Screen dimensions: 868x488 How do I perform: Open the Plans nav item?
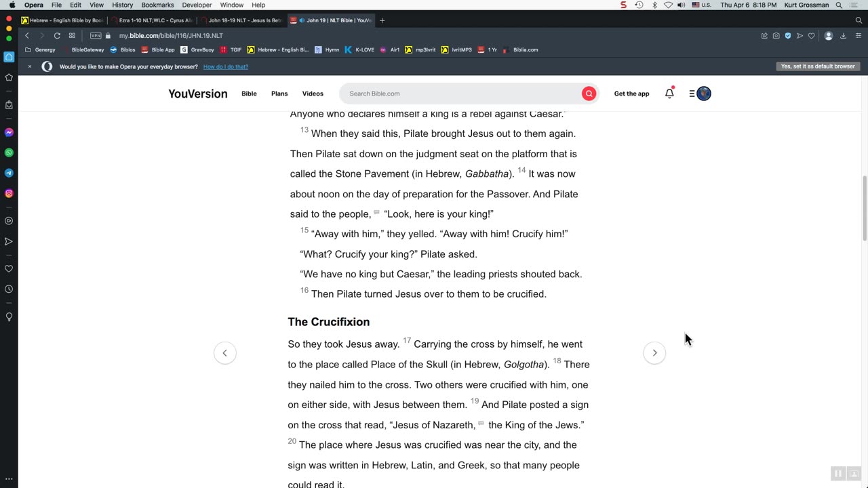click(x=279, y=94)
